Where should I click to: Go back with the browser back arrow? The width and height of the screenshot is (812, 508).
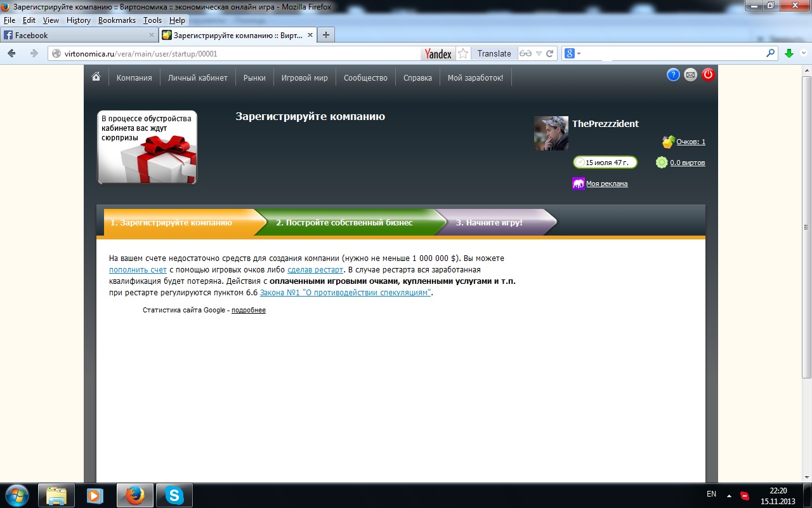point(12,54)
